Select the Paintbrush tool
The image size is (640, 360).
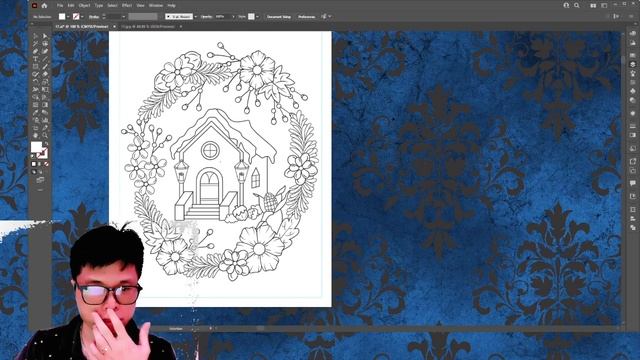45,67
